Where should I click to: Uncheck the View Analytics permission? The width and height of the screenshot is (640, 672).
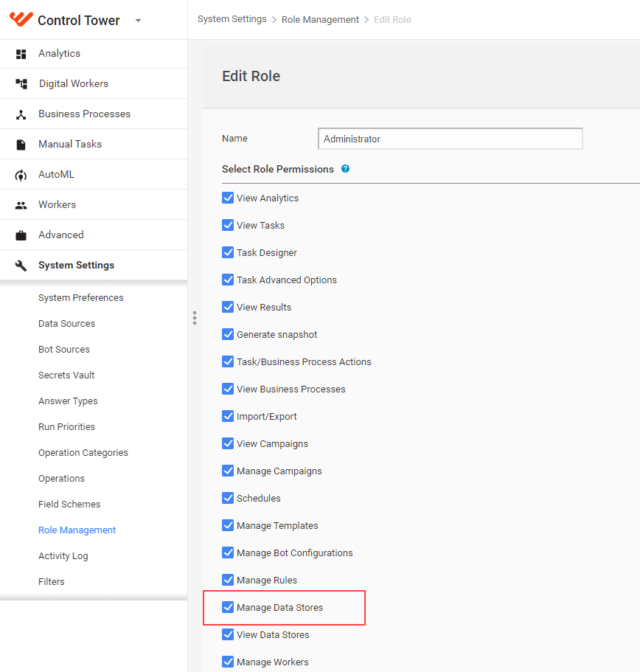pyautogui.click(x=228, y=198)
